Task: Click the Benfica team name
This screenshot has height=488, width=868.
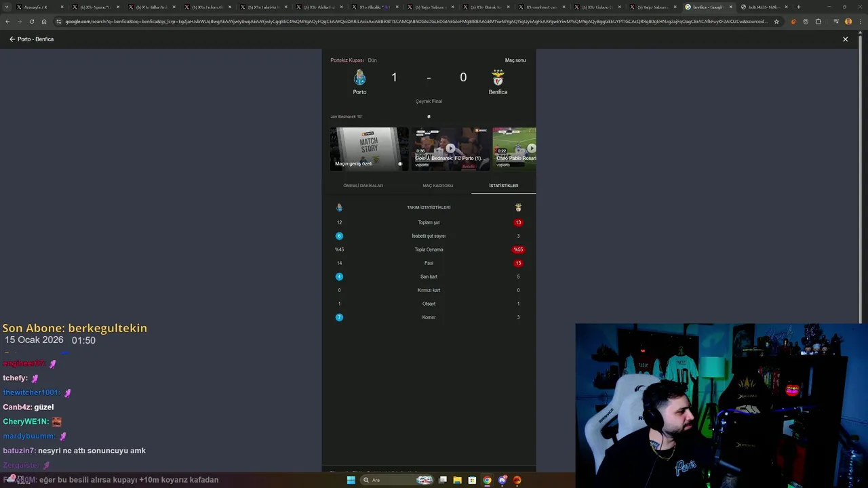Action: [498, 92]
